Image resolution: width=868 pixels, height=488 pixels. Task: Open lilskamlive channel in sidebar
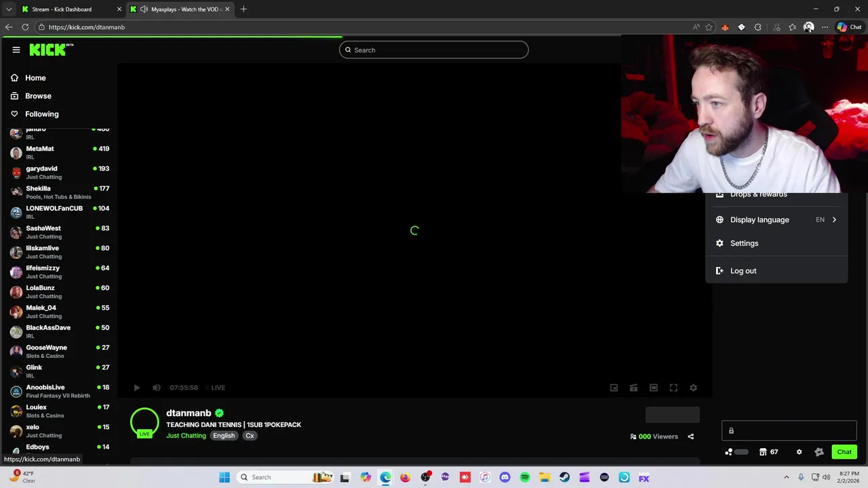60,252
